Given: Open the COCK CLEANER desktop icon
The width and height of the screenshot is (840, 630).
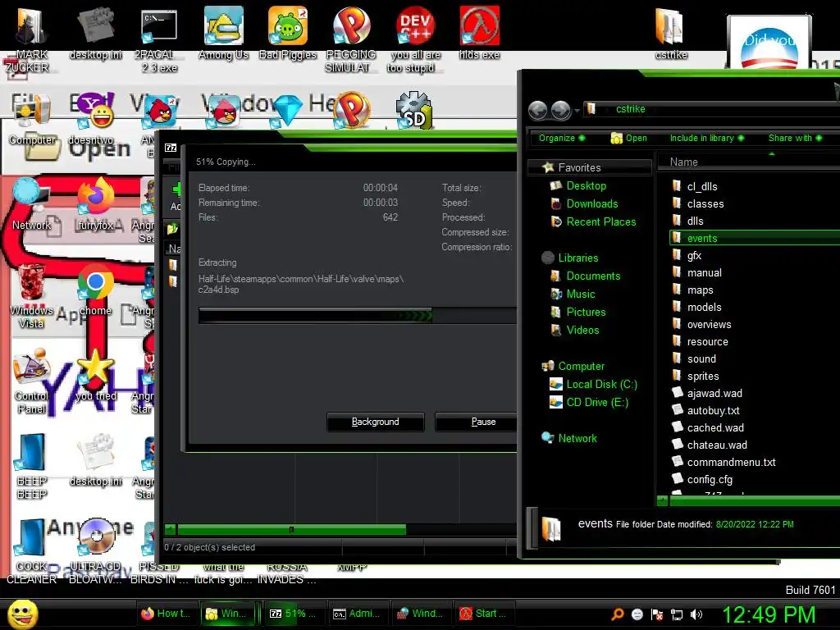Looking at the screenshot, I should tap(31, 552).
